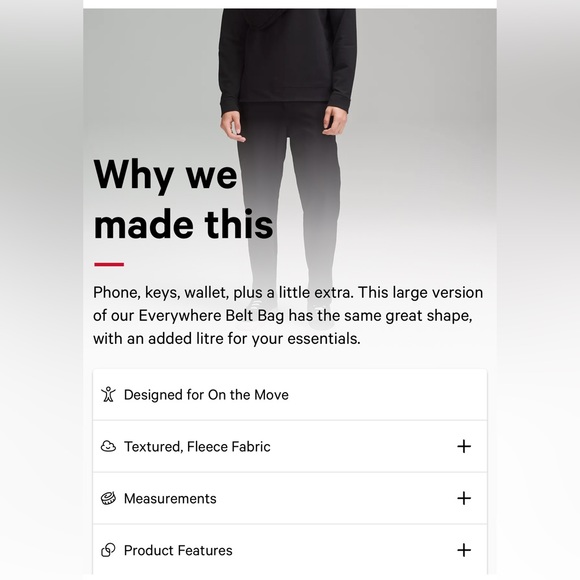Click the measuring tape icon

pyautogui.click(x=108, y=498)
